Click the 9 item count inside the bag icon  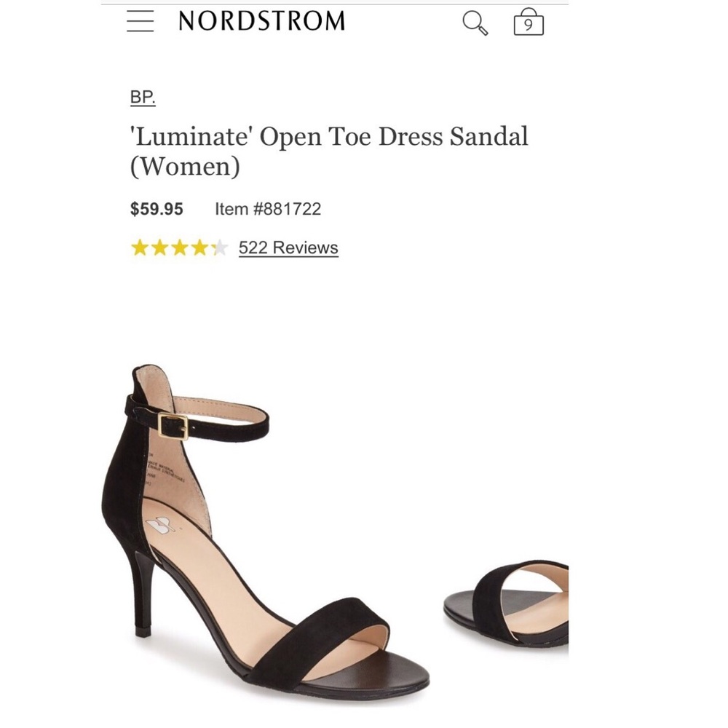click(529, 25)
